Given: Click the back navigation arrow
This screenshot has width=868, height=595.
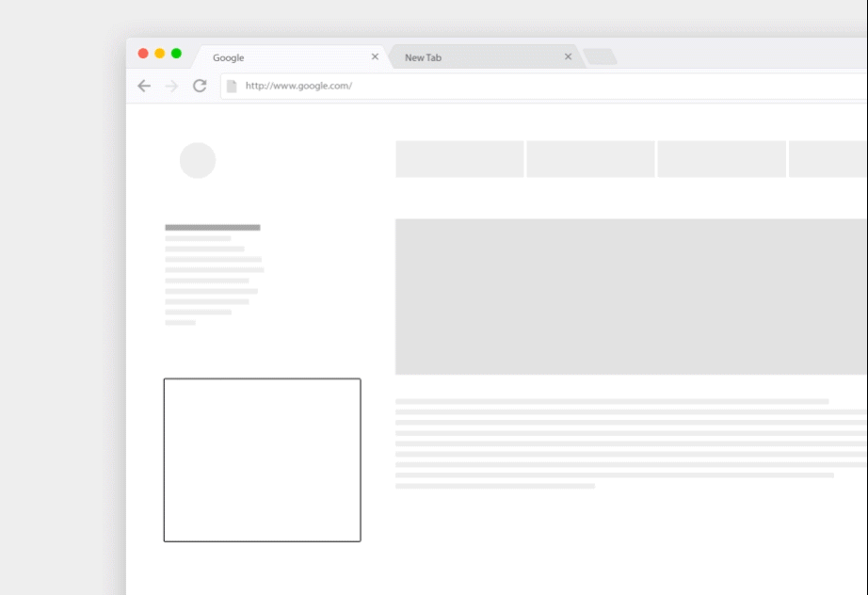Looking at the screenshot, I should coord(144,86).
